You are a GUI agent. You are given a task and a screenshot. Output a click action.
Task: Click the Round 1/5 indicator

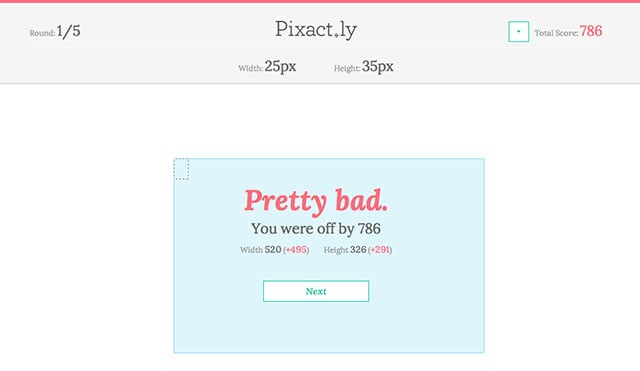tap(55, 31)
